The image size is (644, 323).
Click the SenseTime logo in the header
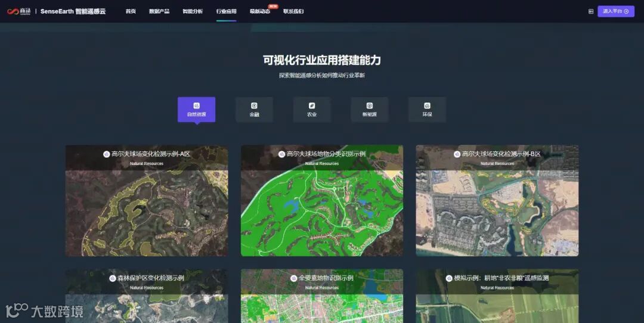point(18,11)
